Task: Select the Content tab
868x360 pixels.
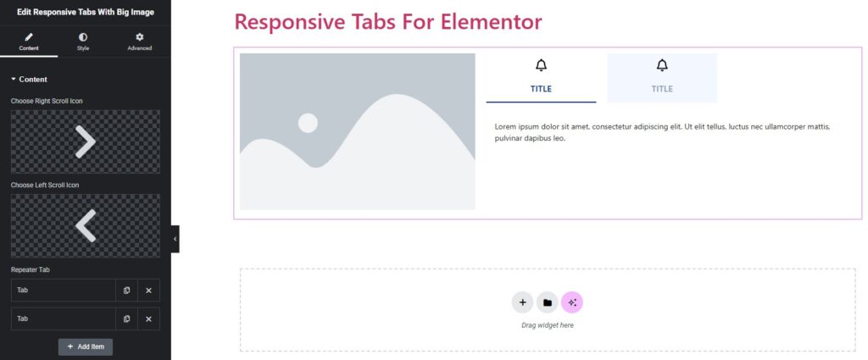Action: tap(29, 42)
